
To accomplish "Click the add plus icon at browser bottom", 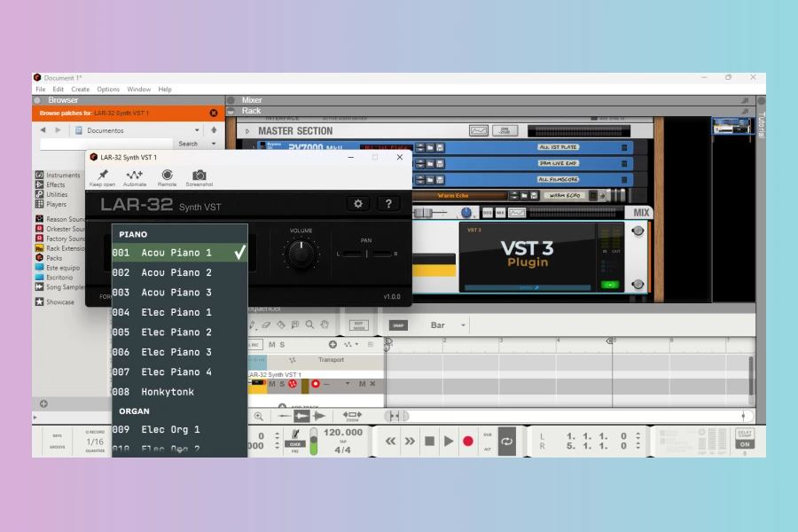I will click(43, 403).
